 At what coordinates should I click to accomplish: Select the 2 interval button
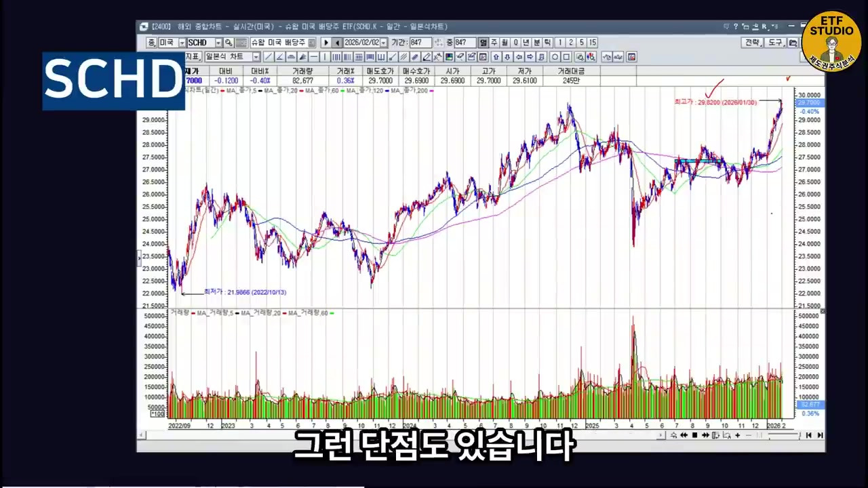[570, 43]
